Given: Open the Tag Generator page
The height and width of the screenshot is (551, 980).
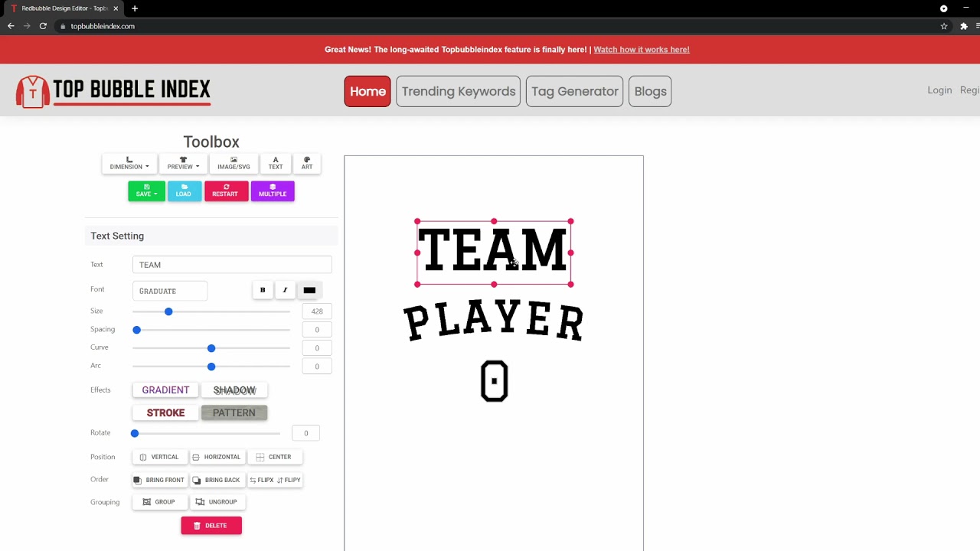Looking at the screenshot, I should point(575,91).
